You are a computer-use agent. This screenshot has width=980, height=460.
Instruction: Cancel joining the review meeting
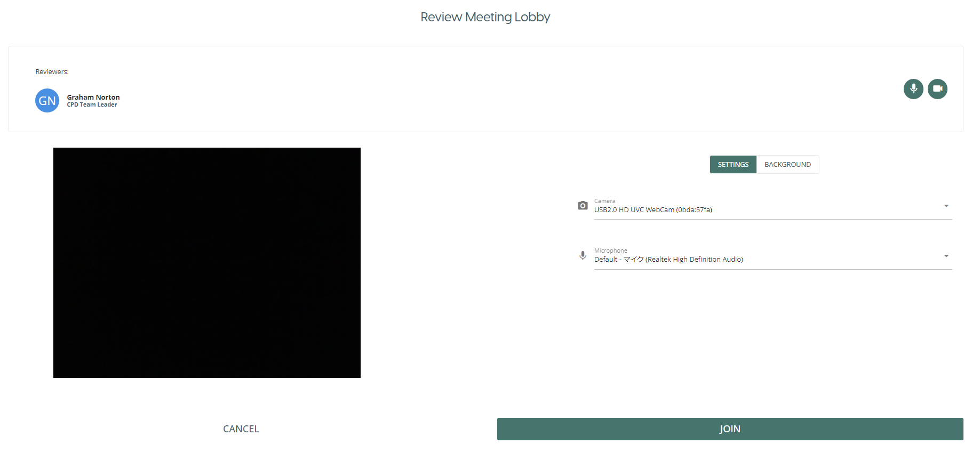click(x=241, y=429)
